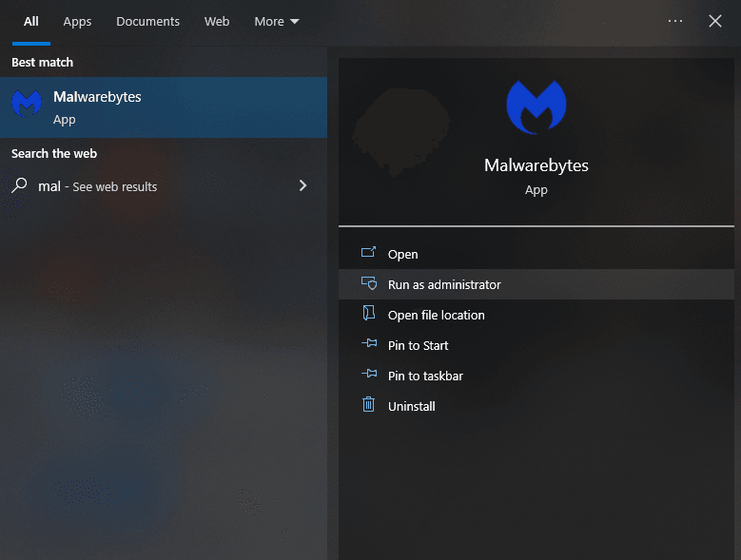This screenshot has width=741, height=560.
Task: Expand web results using the chevron arrow
Action: (x=302, y=186)
